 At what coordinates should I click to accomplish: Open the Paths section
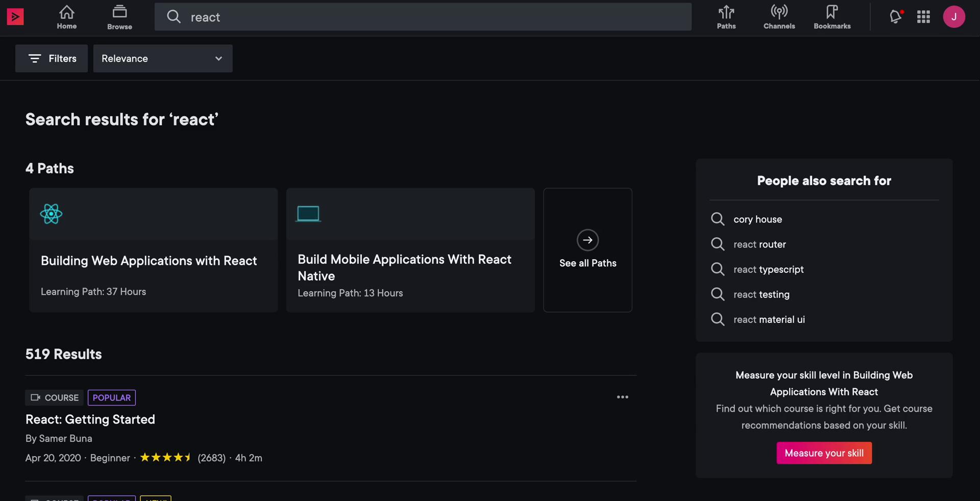click(726, 17)
